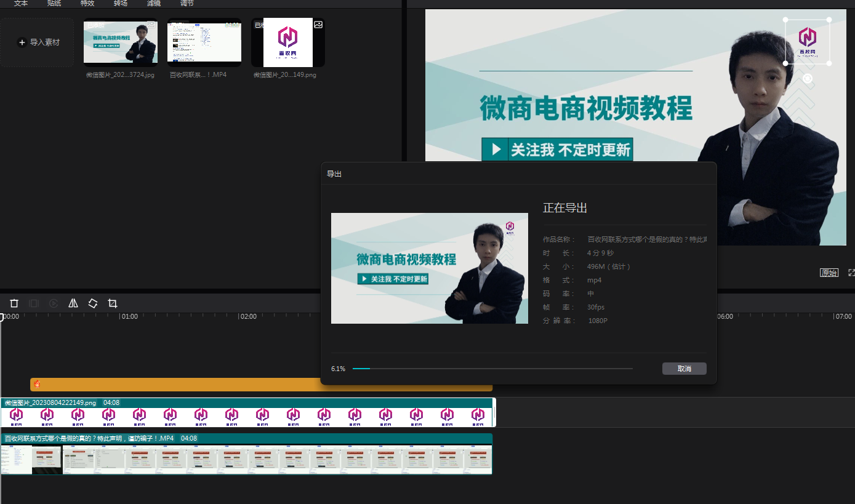Click the 04:08 duration on the MP4 clip
Image resolution: width=855 pixels, height=504 pixels.
click(x=189, y=438)
